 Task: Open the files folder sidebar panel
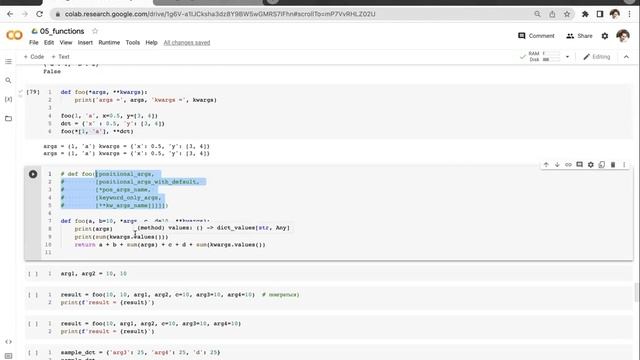tap(8, 118)
